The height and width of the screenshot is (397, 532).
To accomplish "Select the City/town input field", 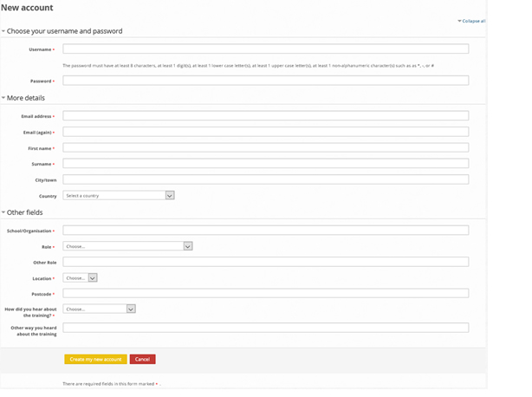I will pos(265,179).
